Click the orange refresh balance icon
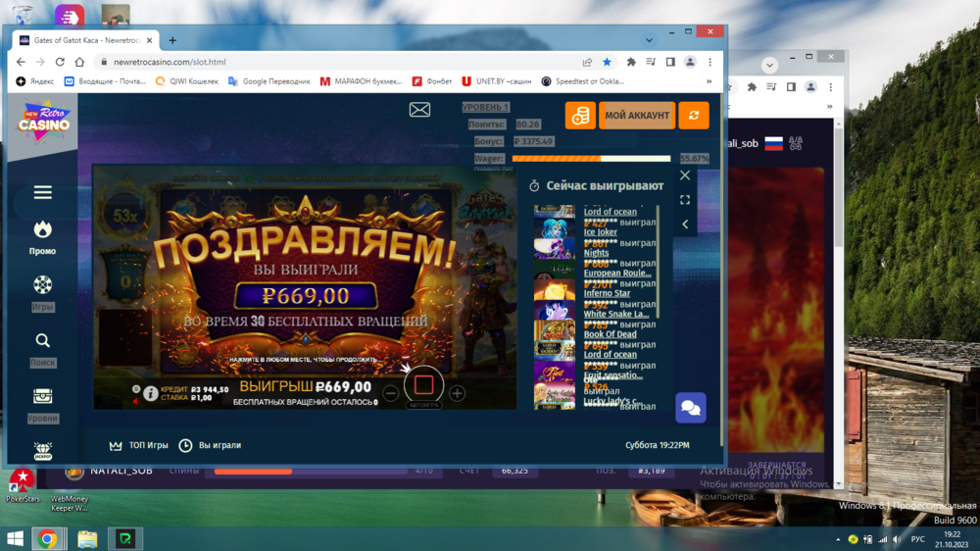The image size is (980, 551). 694,116
